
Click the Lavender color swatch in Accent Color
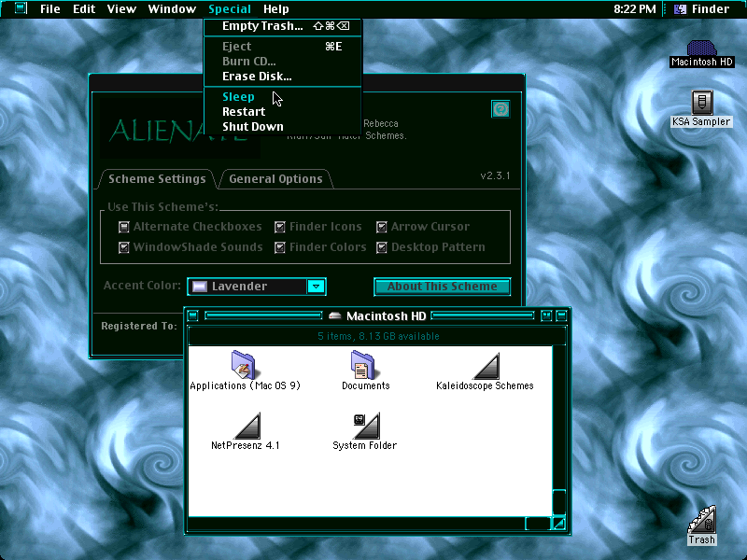pos(200,287)
